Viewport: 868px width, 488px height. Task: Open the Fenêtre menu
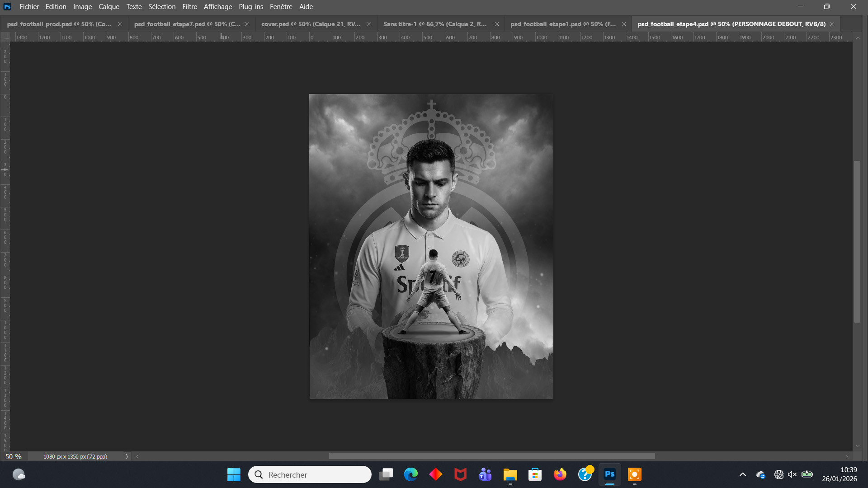point(281,7)
